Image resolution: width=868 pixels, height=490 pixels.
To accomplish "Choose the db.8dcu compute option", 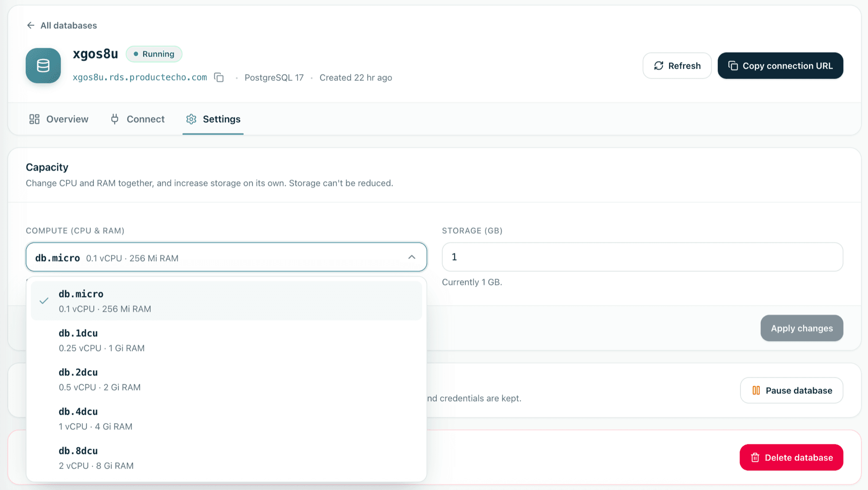I will click(x=226, y=458).
